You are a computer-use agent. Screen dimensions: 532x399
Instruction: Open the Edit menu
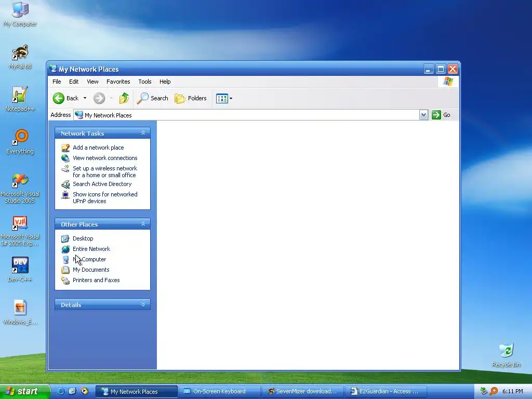click(x=74, y=82)
